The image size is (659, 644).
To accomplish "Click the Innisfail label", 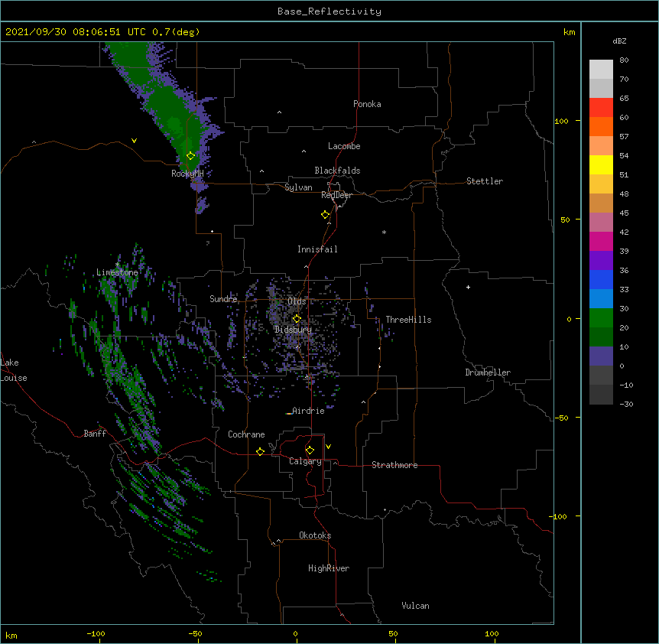I will [317, 249].
